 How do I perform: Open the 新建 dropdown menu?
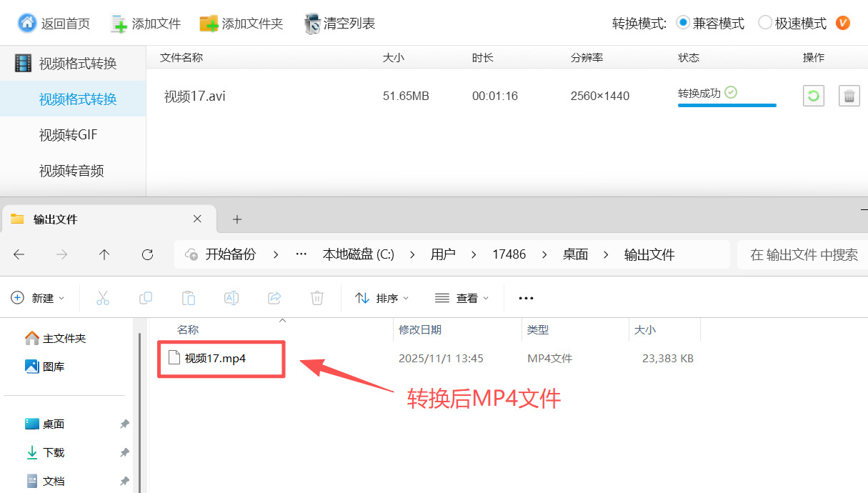(x=38, y=298)
